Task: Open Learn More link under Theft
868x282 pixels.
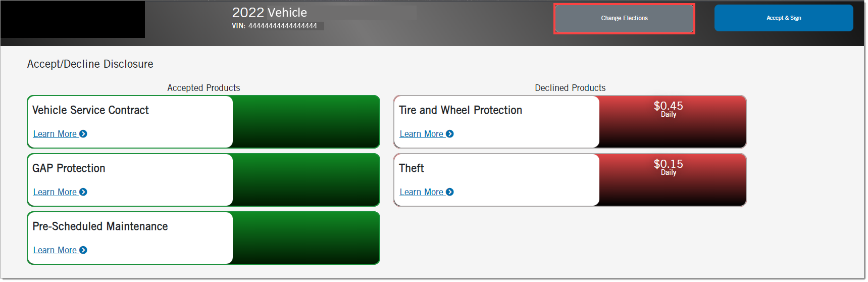Action: (422, 192)
